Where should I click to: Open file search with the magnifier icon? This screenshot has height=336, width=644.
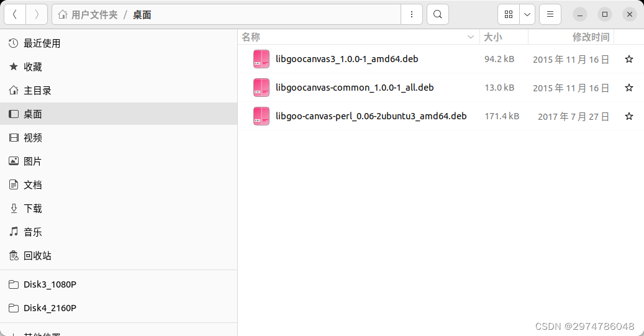click(438, 15)
